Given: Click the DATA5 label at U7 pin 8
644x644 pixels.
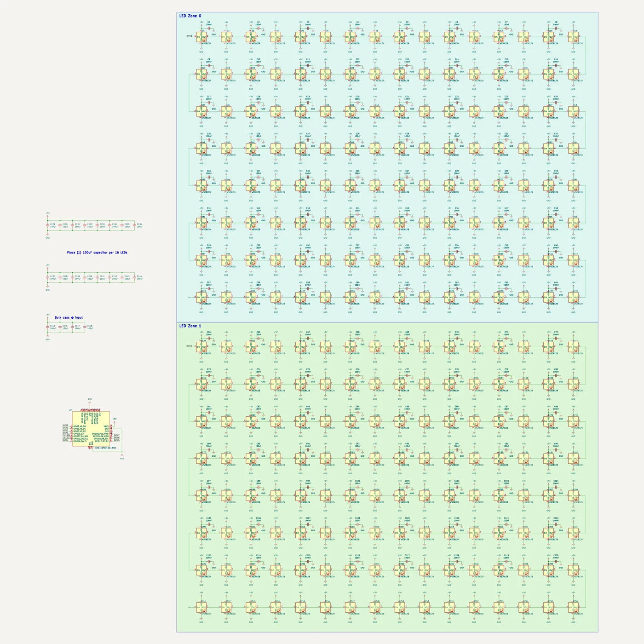Looking at the screenshot, I should click(117, 440).
